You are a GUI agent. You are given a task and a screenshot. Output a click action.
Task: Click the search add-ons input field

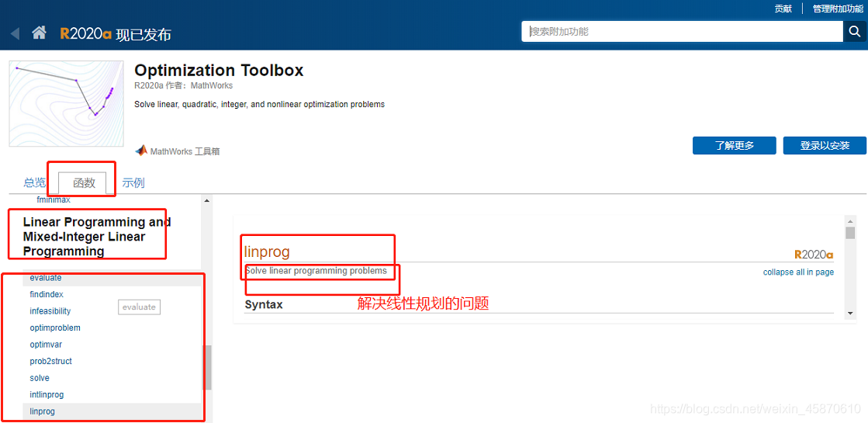point(682,32)
